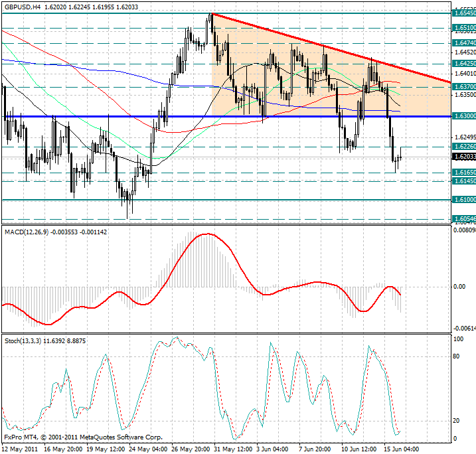Screen dimensions: 476x454
Task: Select the 1.6510 price level label
Action: click(464, 28)
